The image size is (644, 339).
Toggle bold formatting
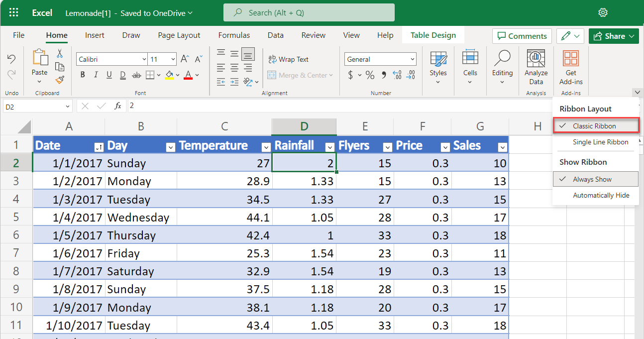pos(83,75)
